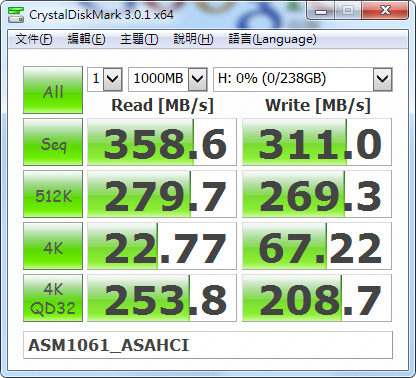Select the Seq write result 311.0

click(x=317, y=142)
